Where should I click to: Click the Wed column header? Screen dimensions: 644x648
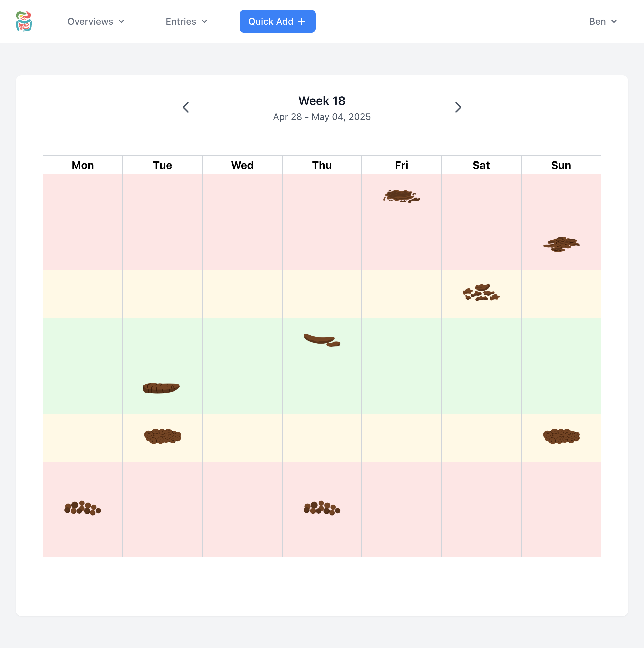coord(242,165)
